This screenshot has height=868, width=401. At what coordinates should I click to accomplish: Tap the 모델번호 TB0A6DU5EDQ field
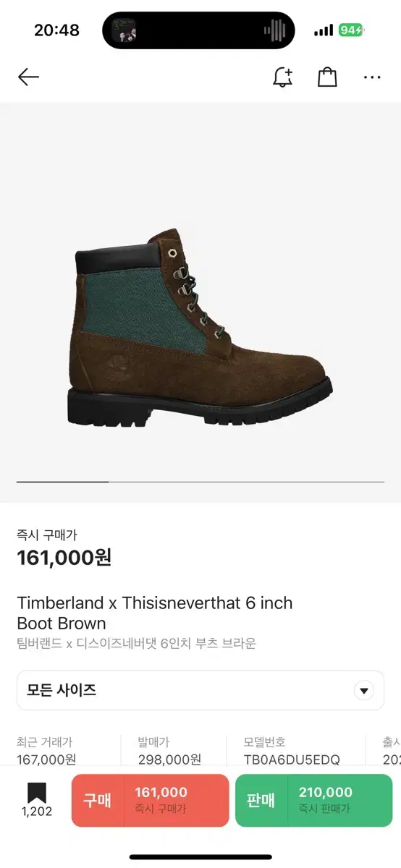[292, 751]
